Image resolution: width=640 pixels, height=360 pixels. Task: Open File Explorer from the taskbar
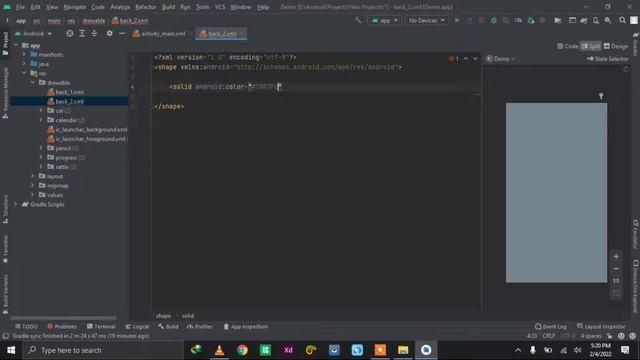click(x=403, y=350)
